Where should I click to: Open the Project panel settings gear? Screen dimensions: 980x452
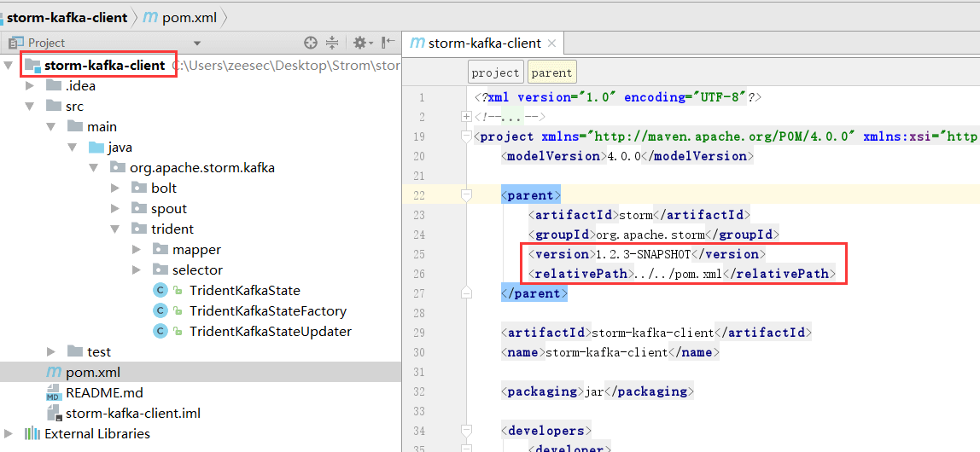359,43
